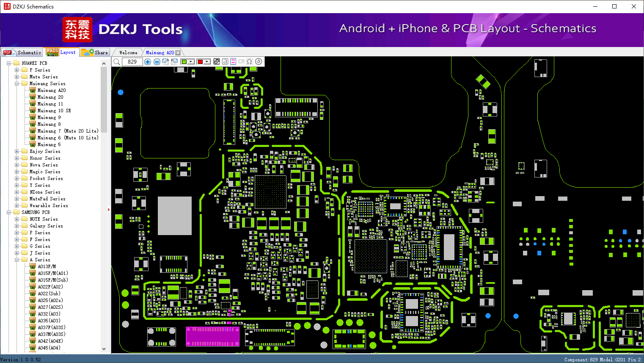644x363 pixels.
Task: Expand the Galaxy Series folder
Action: tap(17, 226)
